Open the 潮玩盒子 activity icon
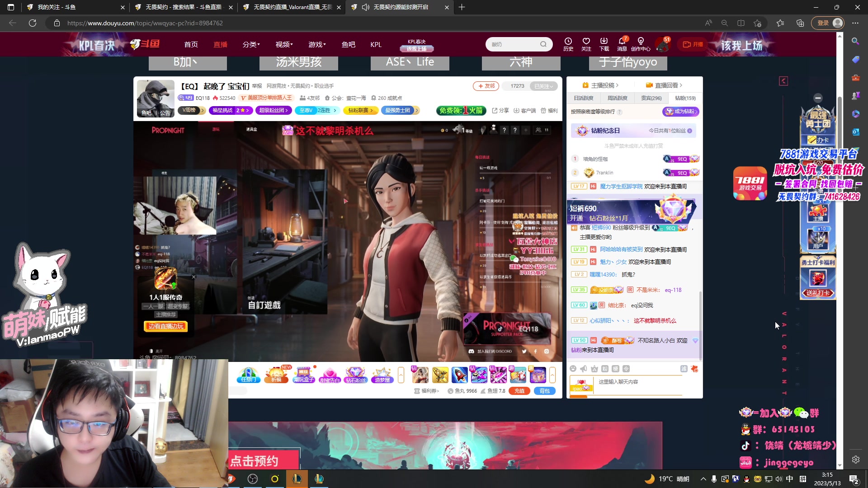This screenshot has height=488, width=868. [304, 375]
